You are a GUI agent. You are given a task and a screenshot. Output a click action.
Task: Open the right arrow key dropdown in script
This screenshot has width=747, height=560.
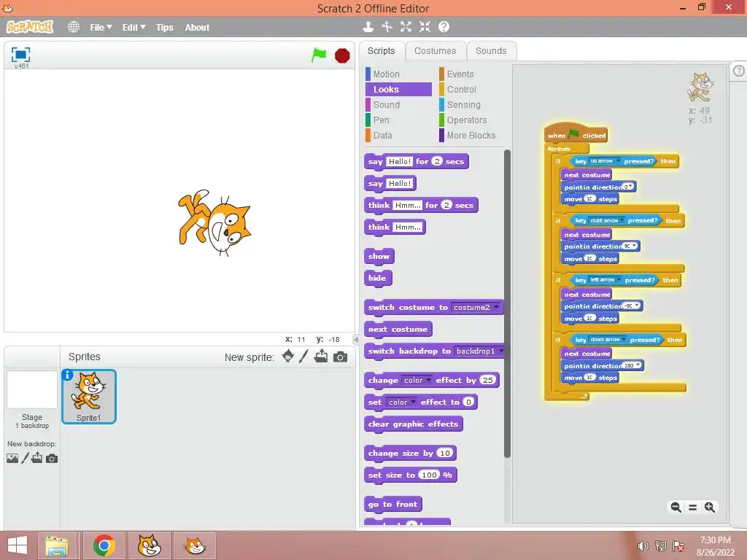click(622, 220)
